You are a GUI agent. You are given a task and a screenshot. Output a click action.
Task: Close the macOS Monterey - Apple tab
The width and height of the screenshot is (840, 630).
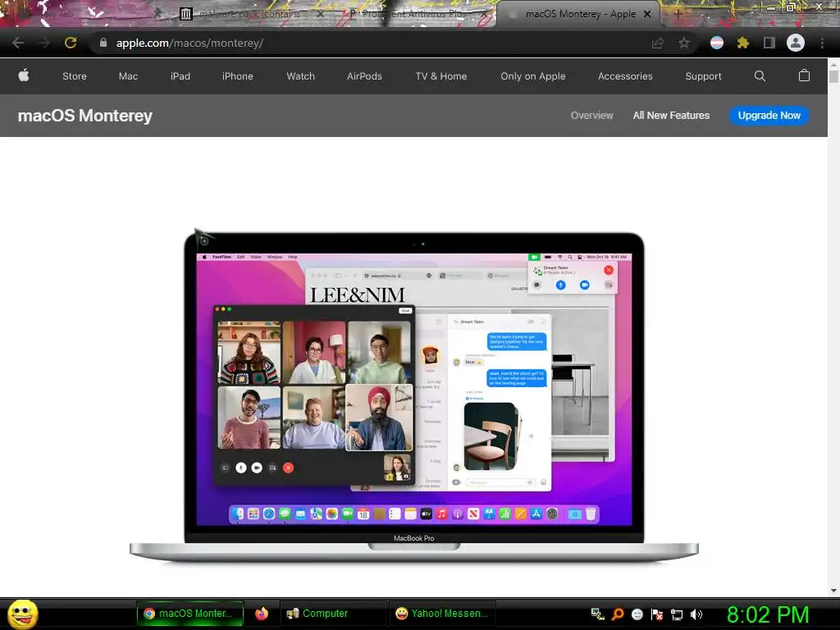tap(647, 15)
